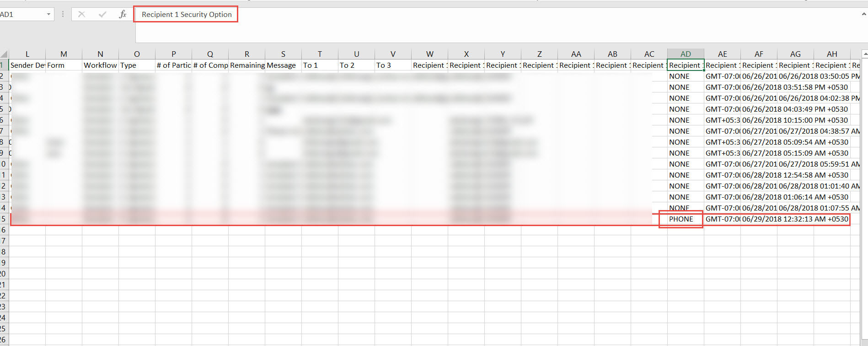
Task: Click the PHONE cell in column AD
Action: pyautogui.click(x=686, y=219)
